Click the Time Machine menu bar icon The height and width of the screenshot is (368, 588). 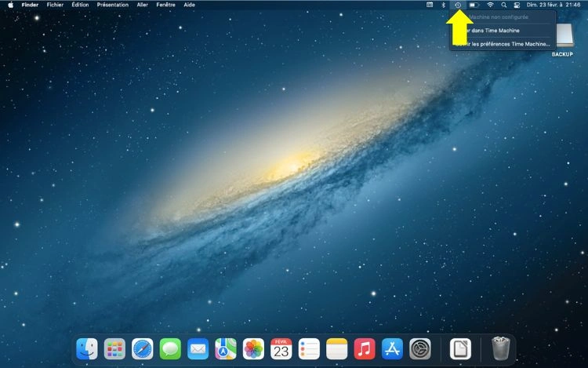[x=458, y=5]
